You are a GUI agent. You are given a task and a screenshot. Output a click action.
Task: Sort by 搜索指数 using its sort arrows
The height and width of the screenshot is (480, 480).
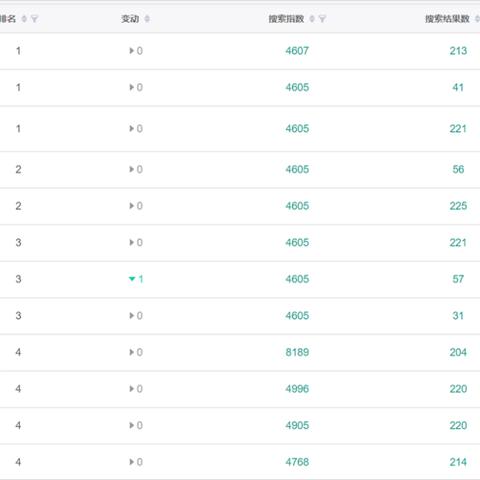[x=312, y=19]
